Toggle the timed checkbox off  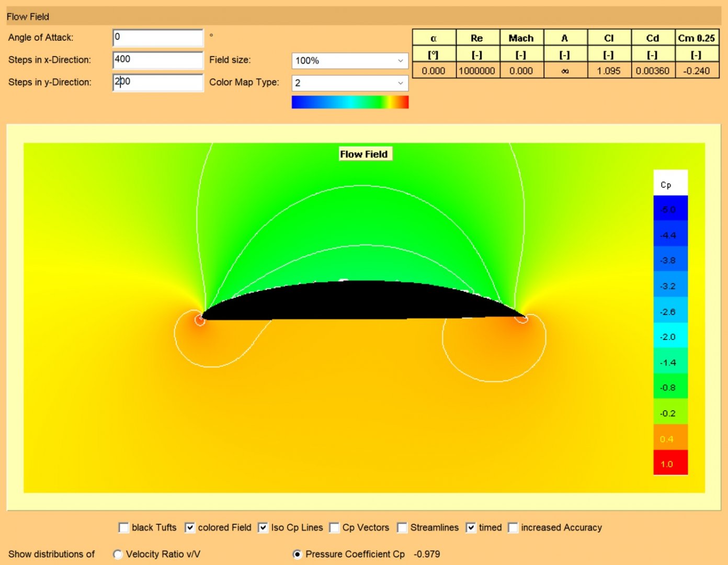click(471, 528)
